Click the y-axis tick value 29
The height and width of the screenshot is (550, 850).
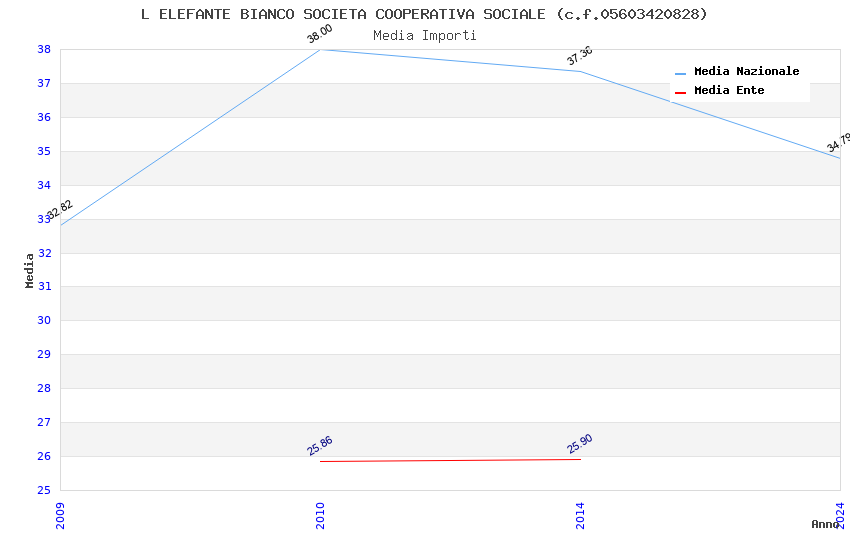tap(44, 354)
